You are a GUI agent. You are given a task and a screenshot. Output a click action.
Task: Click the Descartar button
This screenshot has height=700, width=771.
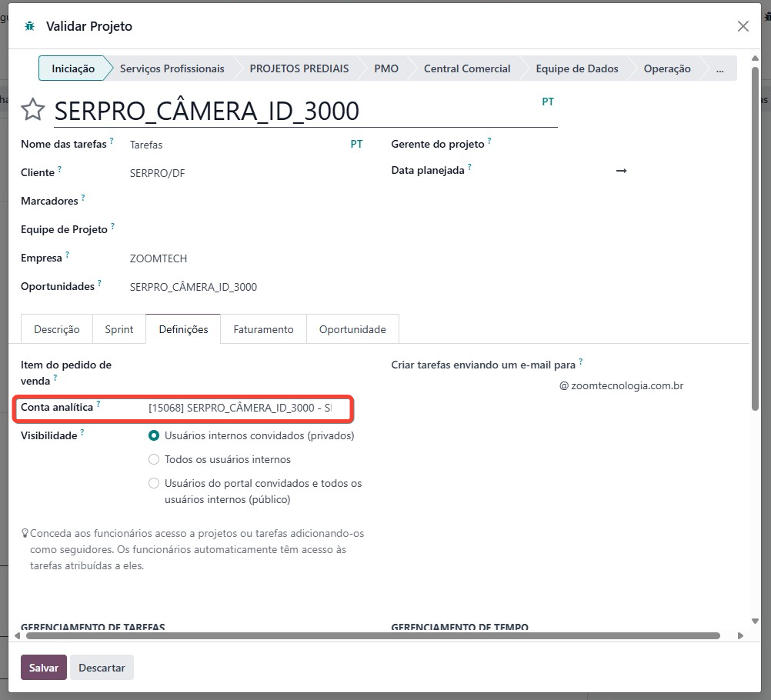[x=102, y=668]
